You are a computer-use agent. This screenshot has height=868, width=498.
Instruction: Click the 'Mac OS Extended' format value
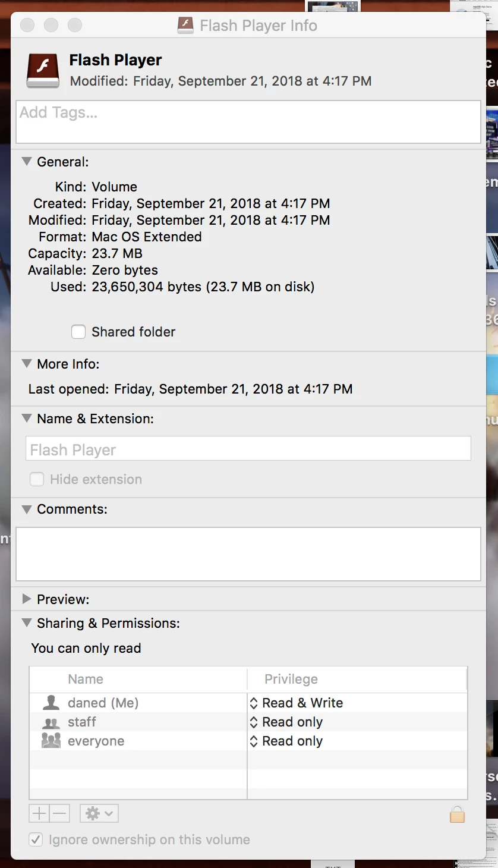pyautogui.click(x=147, y=237)
